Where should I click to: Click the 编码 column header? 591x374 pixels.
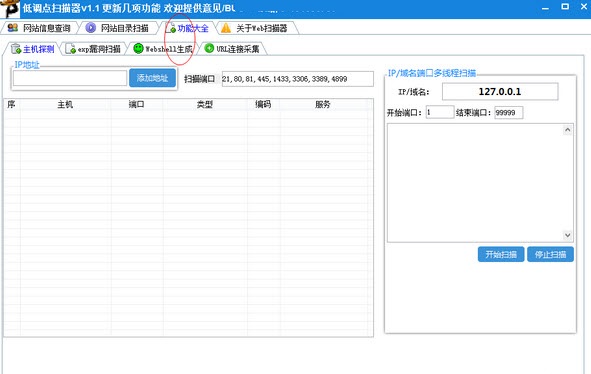pyautogui.click(x=263, y=104)
